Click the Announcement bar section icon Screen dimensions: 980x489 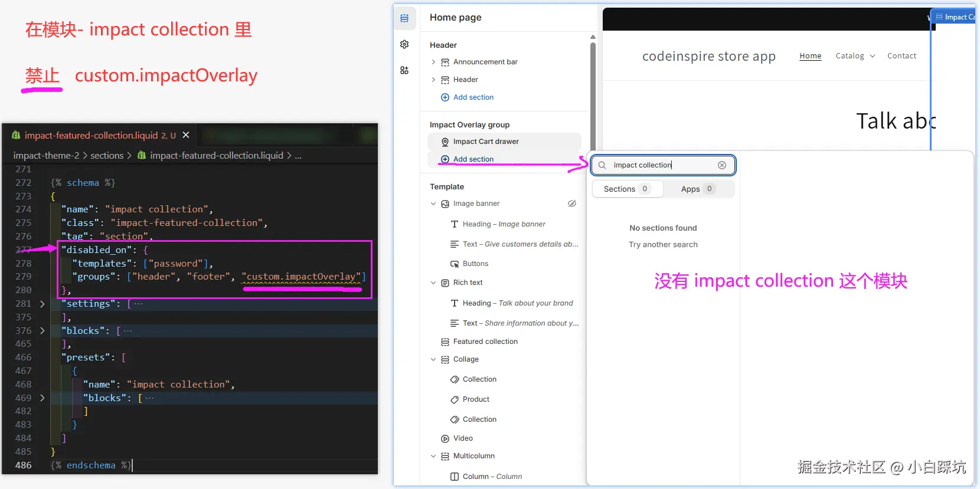[445, 62]
